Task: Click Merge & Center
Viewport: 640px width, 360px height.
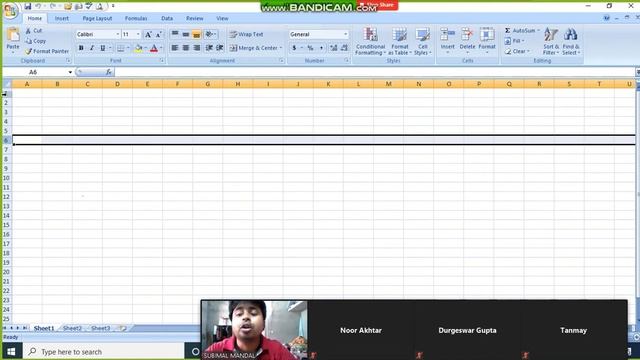Action: 253,48
